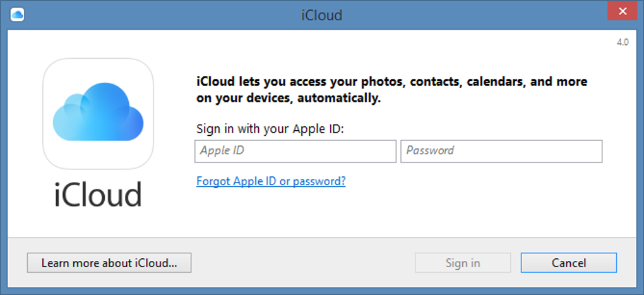This screenshot has width=644, height=295.
Task: Focus the Password text field
Action: point(501,151)
